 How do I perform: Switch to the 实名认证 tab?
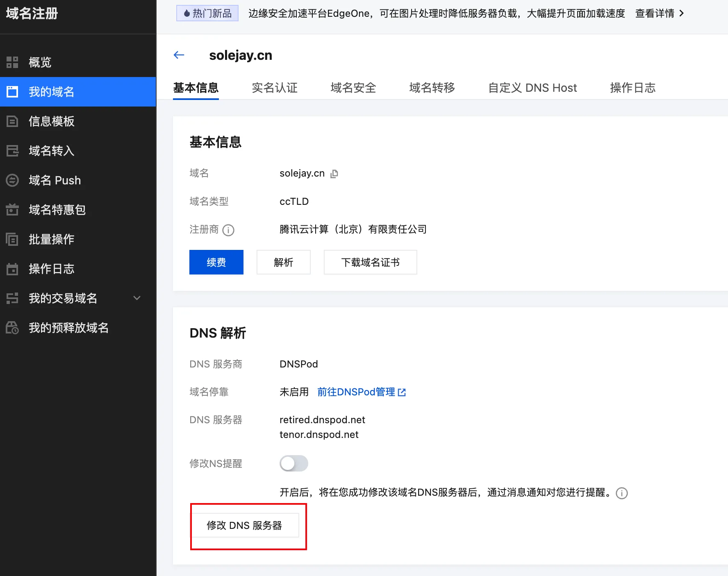click(x=274, y=88)
